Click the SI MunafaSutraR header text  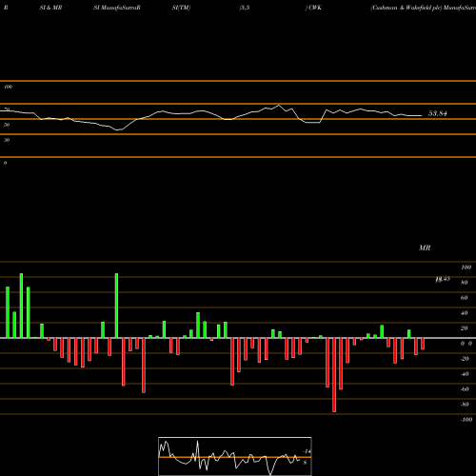pyautogui.click(x=117, y=8)
